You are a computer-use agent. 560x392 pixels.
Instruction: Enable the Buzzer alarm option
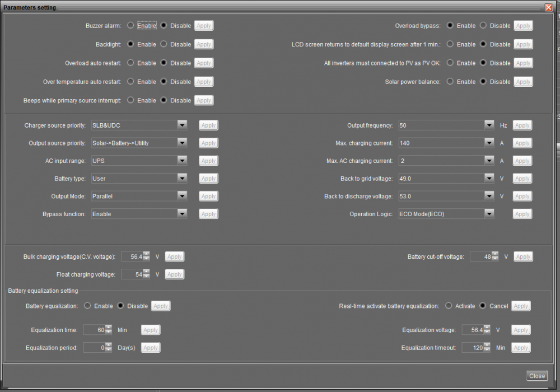tap(130, 25)
